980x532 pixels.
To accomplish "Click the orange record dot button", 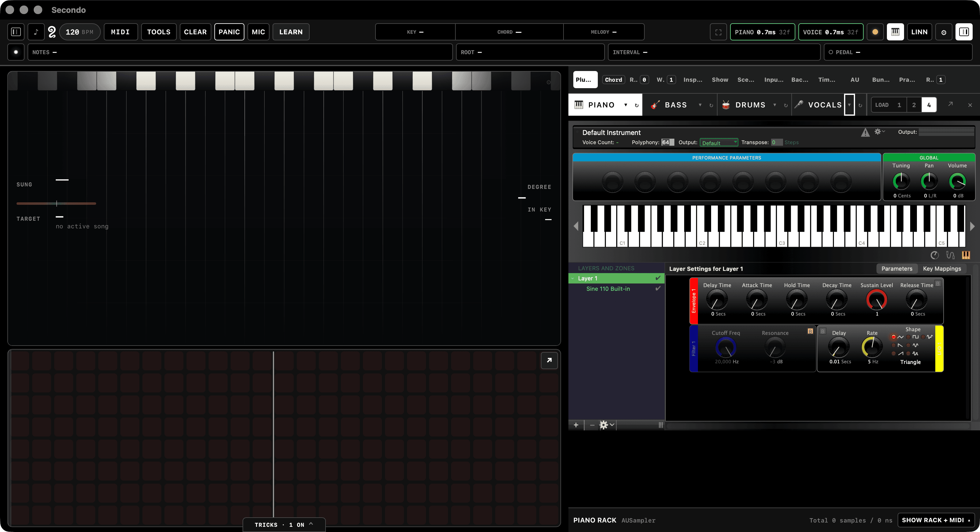I will pos(875,32).
